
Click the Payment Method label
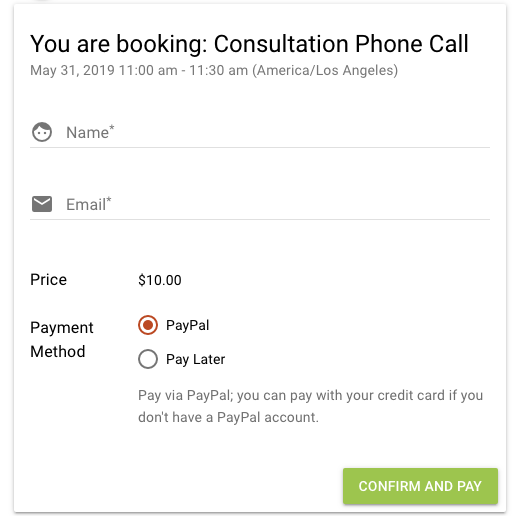tap(62, 339)
